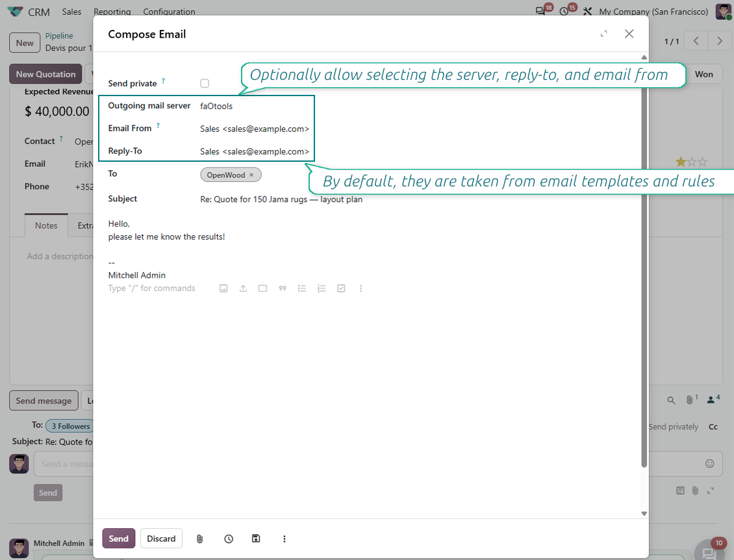
Task: Click the Discard button
Action: [161, 539]
